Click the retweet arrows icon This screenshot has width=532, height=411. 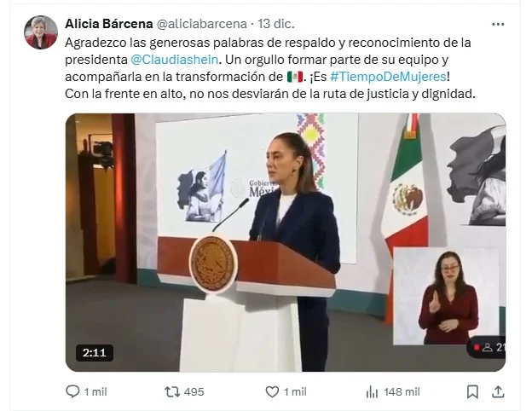coord(172,392)
